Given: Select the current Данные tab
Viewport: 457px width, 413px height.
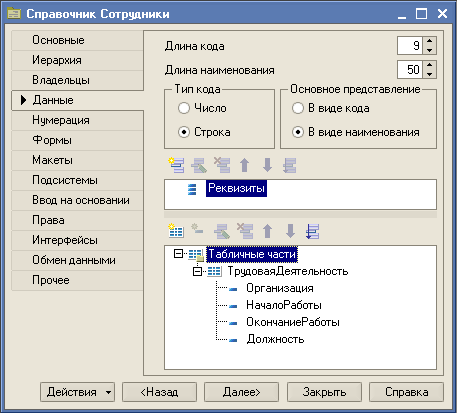Looking at the screenshot, I should coord(77,100).
